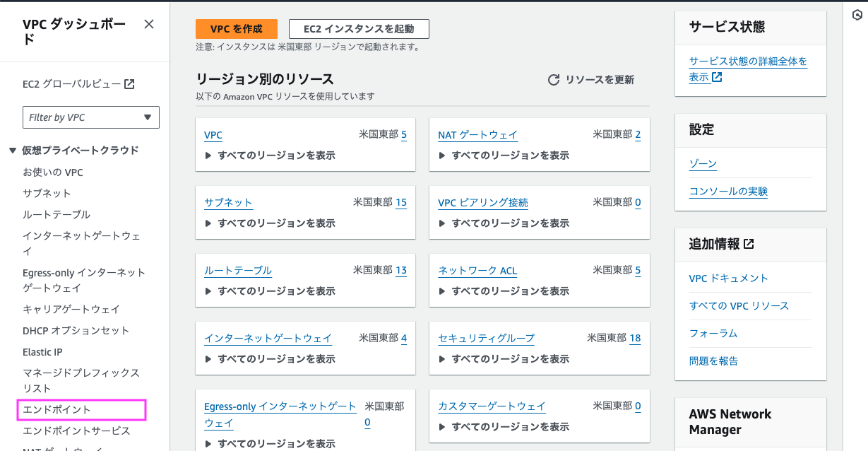Screen dimensions: 868x451
Task: Open エンドポイントサービス in the sidebar
Action: pos(76,430)
